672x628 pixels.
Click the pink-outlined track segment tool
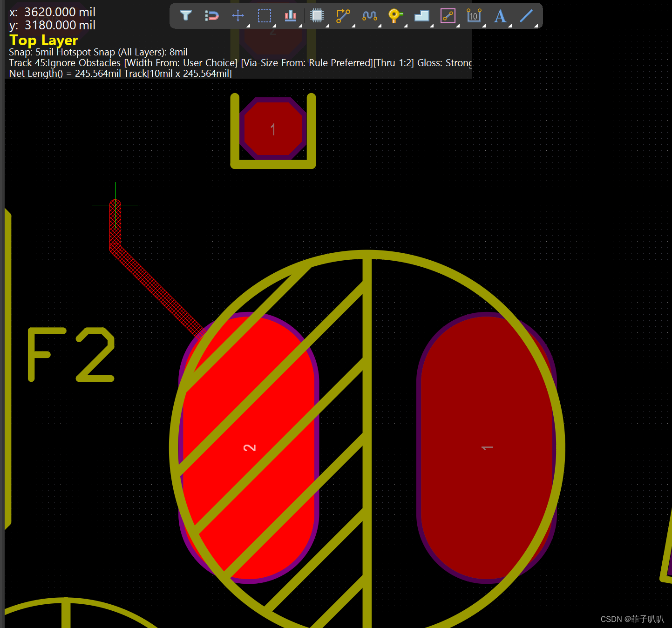click(x=448, y=16)
